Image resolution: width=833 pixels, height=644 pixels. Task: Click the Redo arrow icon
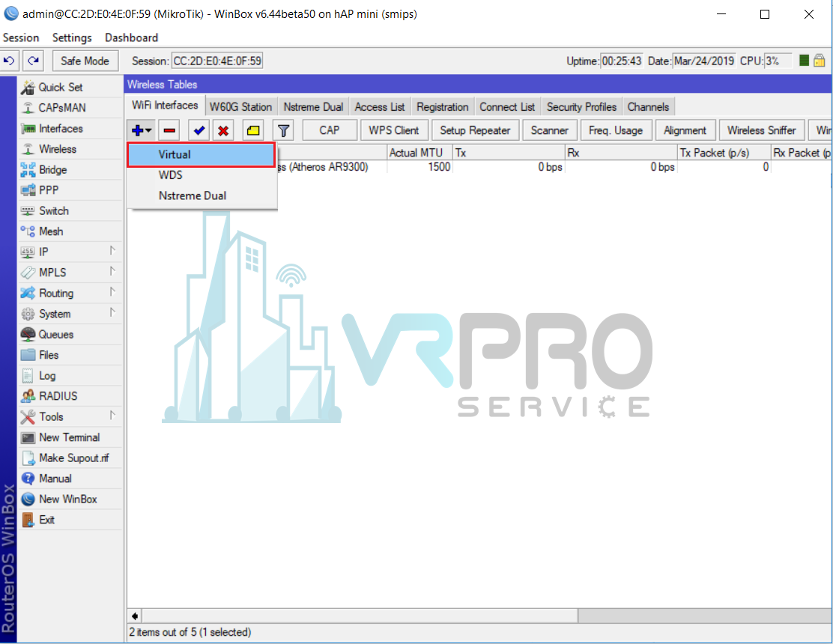coord(33,61)
